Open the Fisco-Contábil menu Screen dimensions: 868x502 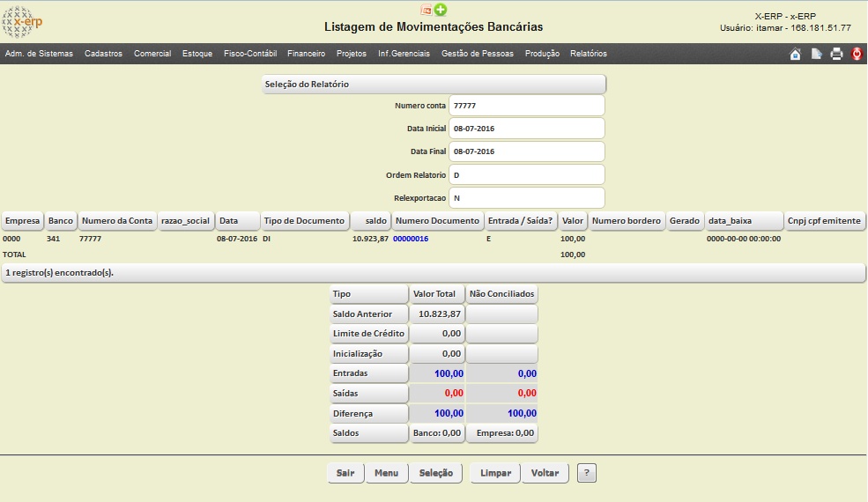[250, 54]
